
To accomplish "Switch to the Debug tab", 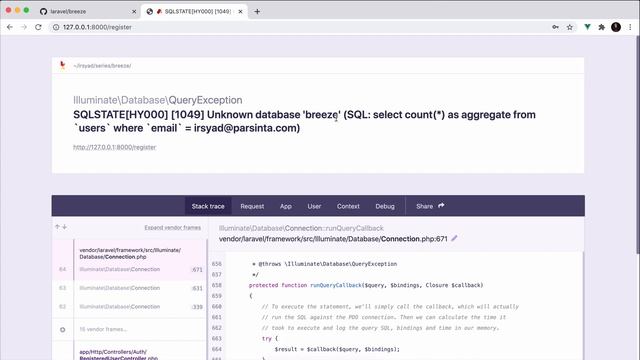I will coord(385,206).
